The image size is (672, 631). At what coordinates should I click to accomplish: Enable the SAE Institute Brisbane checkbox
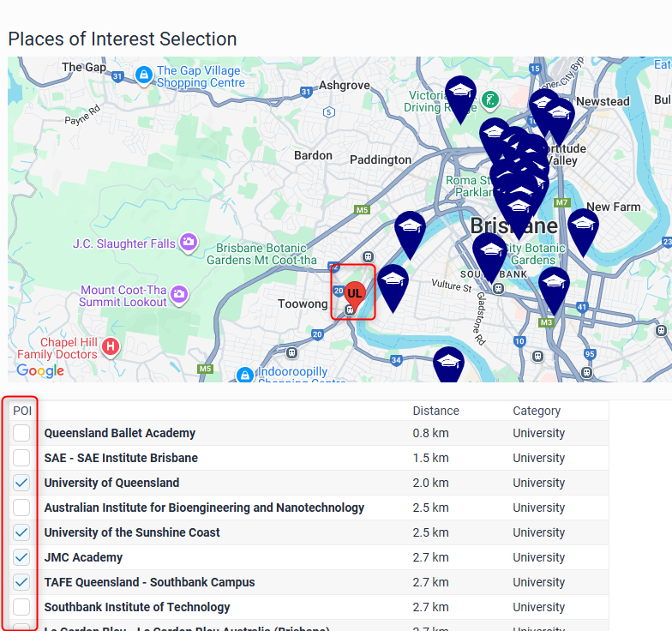[21, 458]
